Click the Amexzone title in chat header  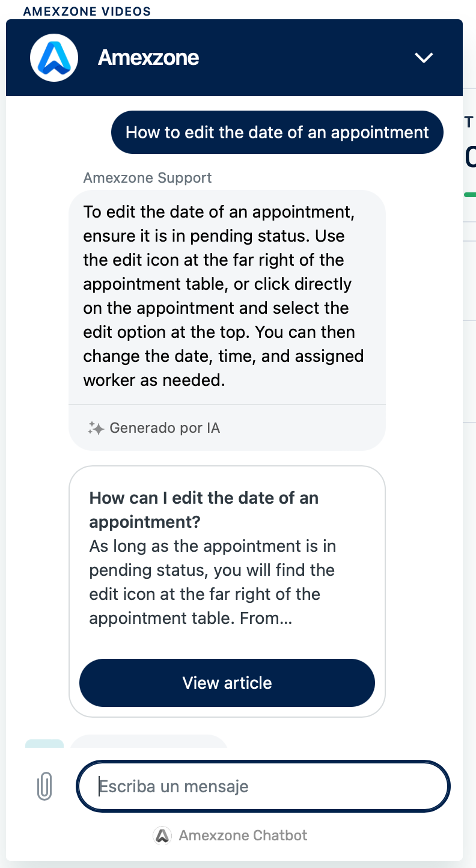[148, 58]
